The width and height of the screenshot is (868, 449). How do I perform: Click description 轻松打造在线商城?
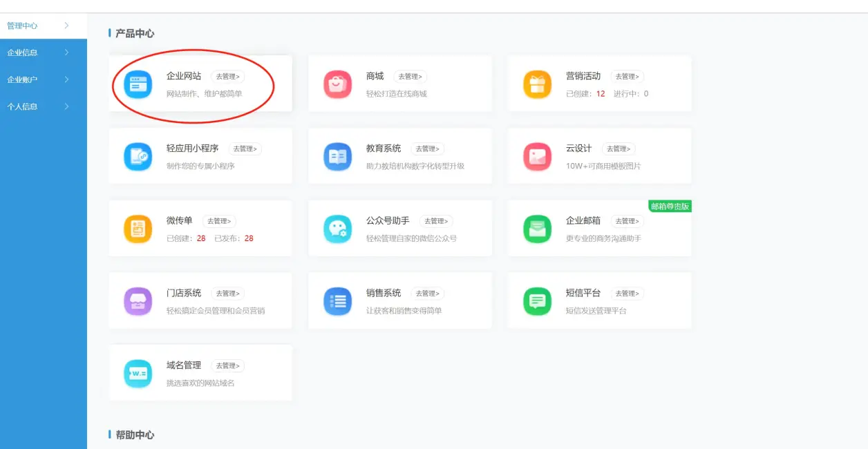[397, 94]
